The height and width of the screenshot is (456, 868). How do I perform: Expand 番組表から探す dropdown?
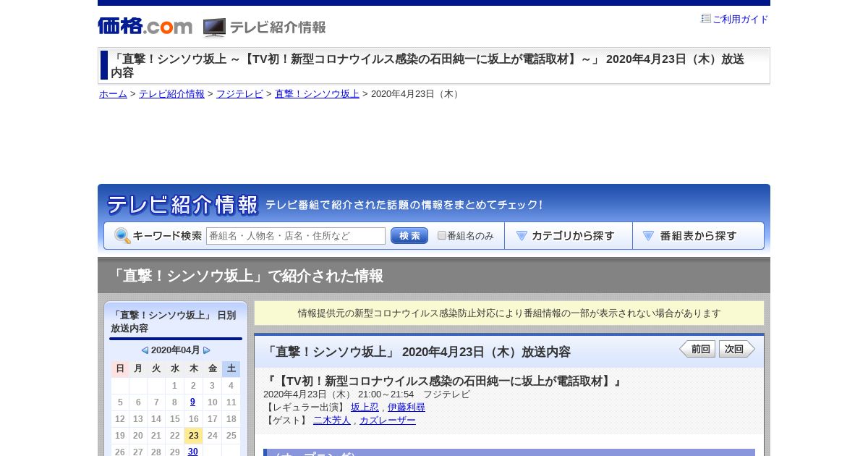click(698, 236)
